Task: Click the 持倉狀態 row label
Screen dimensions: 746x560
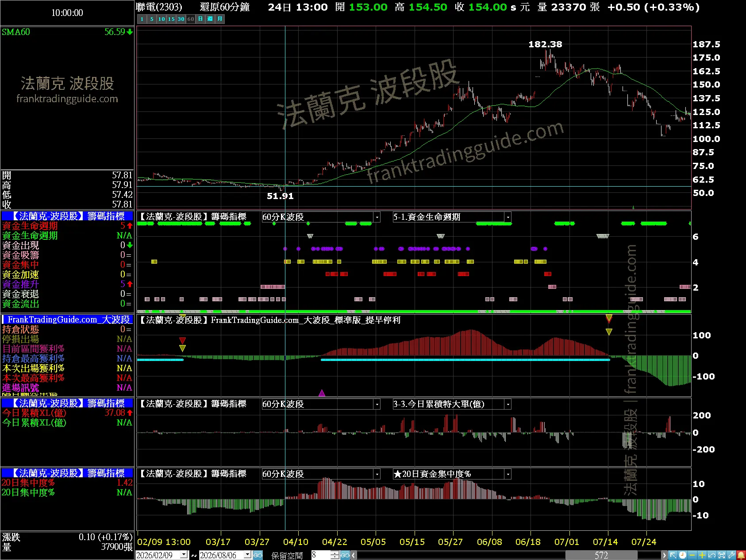Action: (20, 329)
